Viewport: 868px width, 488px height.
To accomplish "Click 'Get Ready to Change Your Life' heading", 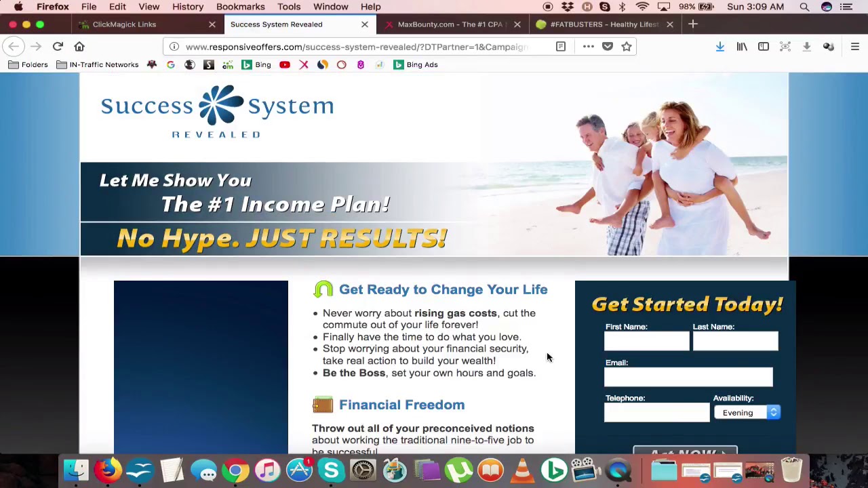I will coord(443,289).
